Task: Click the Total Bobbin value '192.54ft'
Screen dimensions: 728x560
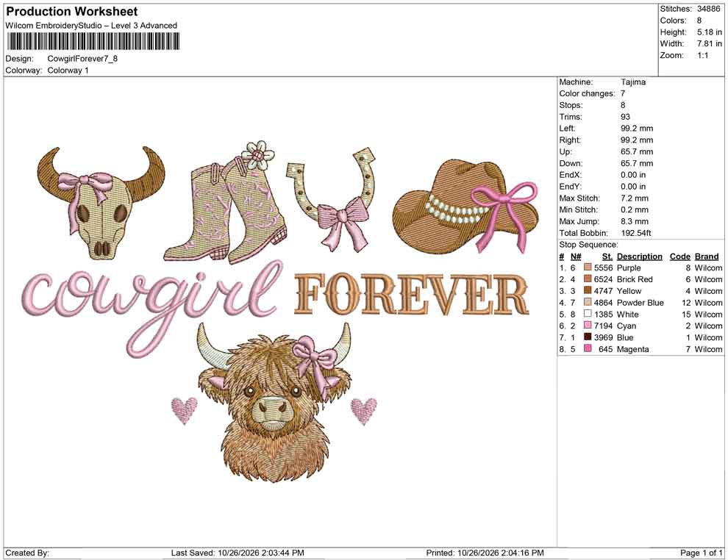Action: 635,233
